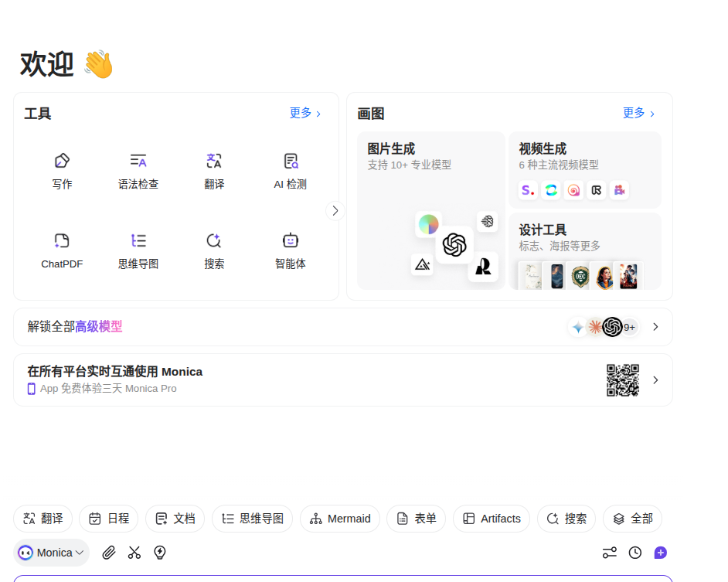The width and height of the screenshot is (728, 582).
Task: Click the pink spiral video model icon
Action: [574, 190]
